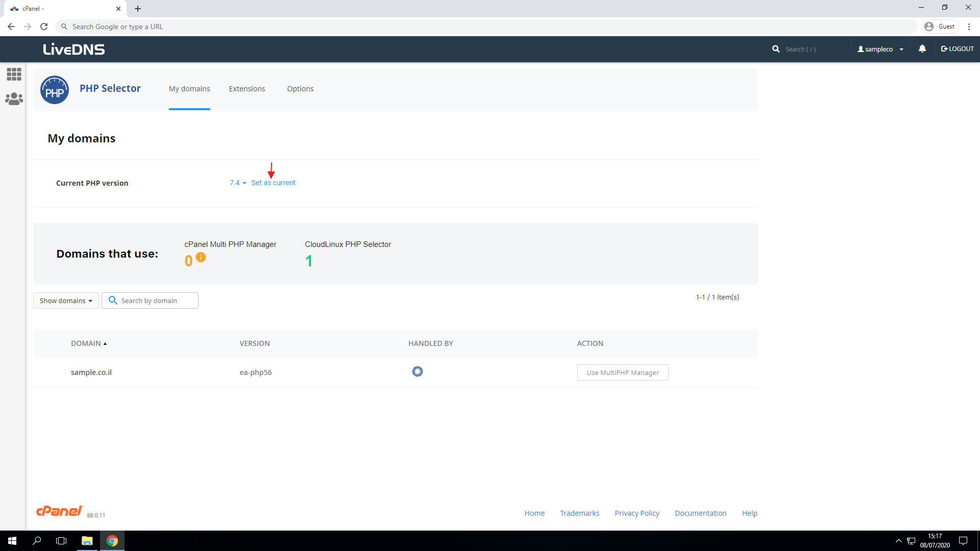Switch to the Options tab
The image size is (980, 551).
[300, 89]
